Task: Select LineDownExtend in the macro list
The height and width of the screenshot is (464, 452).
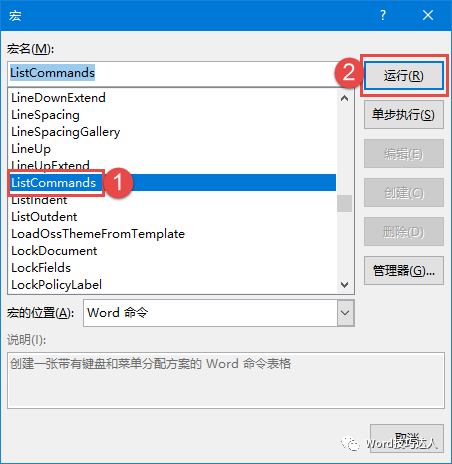Action: click(x=58, y=98)
